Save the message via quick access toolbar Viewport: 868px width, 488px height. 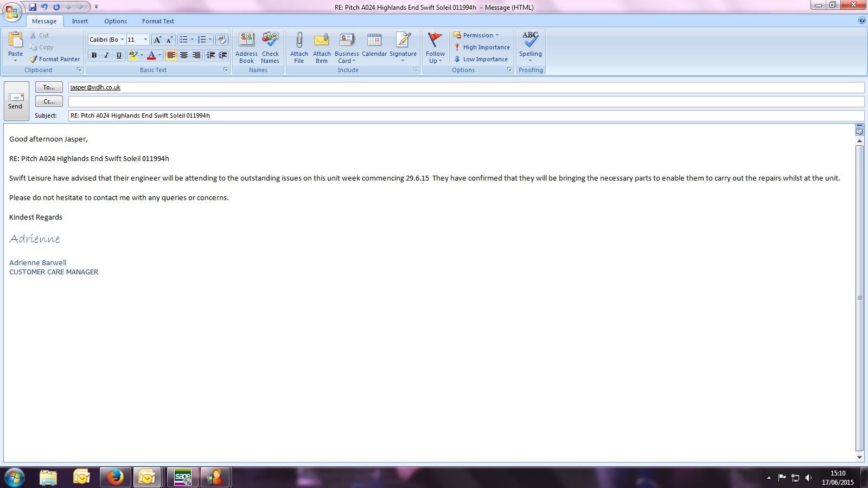click(33, 7)
